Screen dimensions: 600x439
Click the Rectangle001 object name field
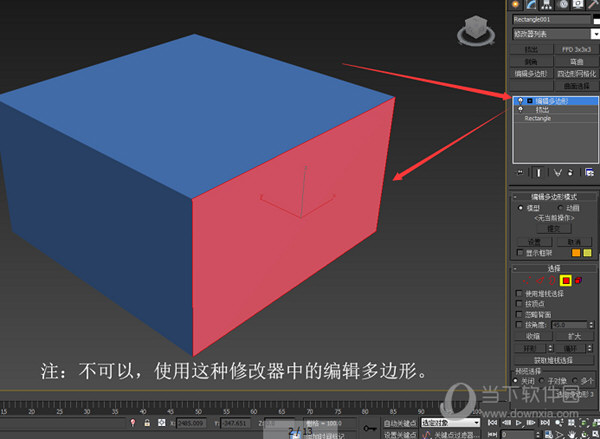point(551,20)
